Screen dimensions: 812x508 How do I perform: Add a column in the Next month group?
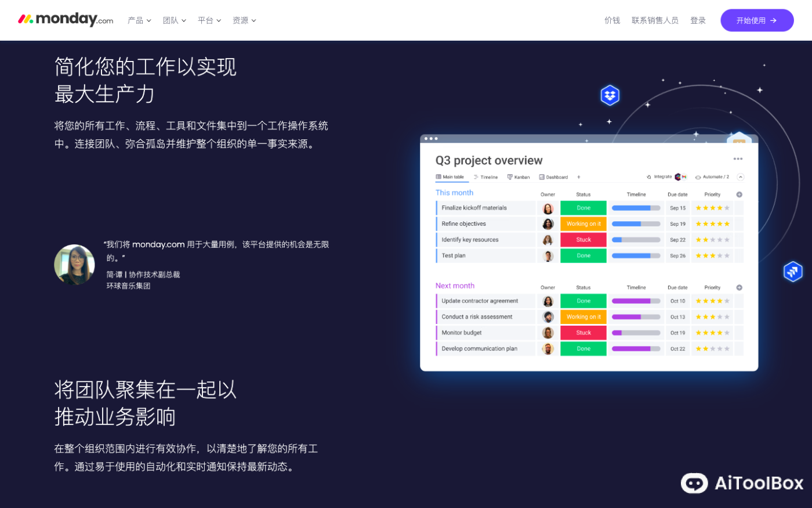tap(739, 287)
